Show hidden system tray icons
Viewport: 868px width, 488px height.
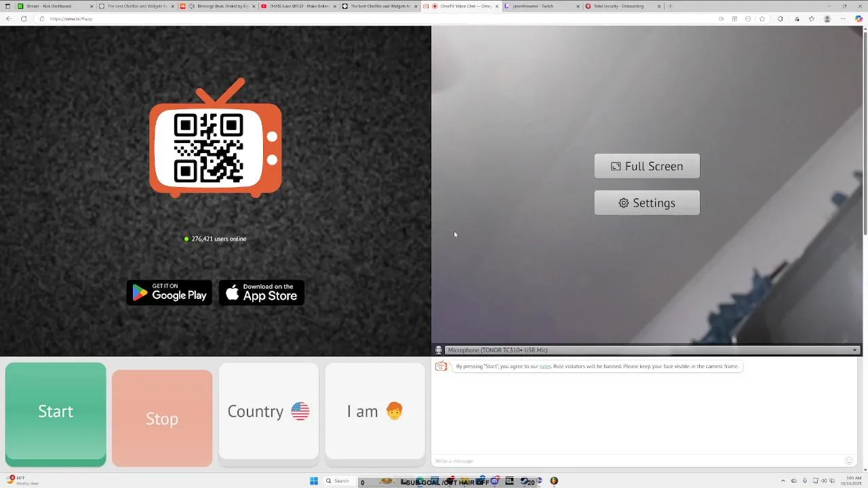(x=783, y=481)
